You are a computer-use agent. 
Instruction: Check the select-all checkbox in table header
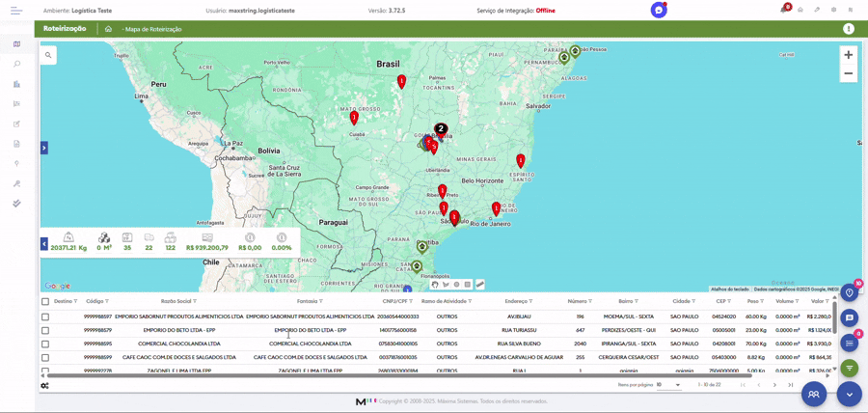45,301
